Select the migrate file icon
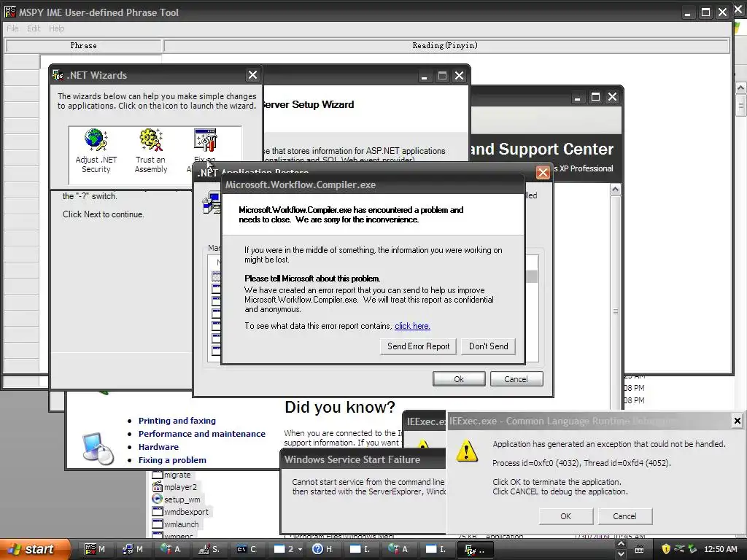Screen dimensions: 747x560 point(158,475)
